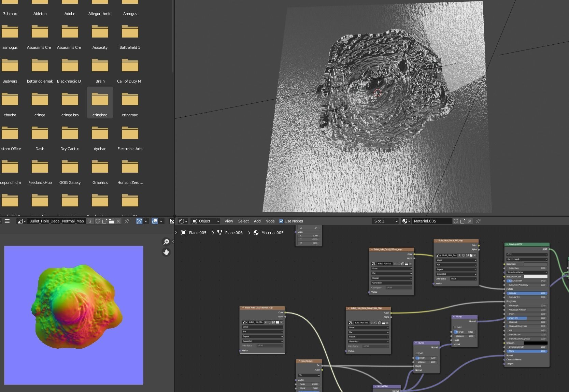The width and height of the screenshot is (569, 392).
Task: Click the Material.005 name field
Action: 431,221
